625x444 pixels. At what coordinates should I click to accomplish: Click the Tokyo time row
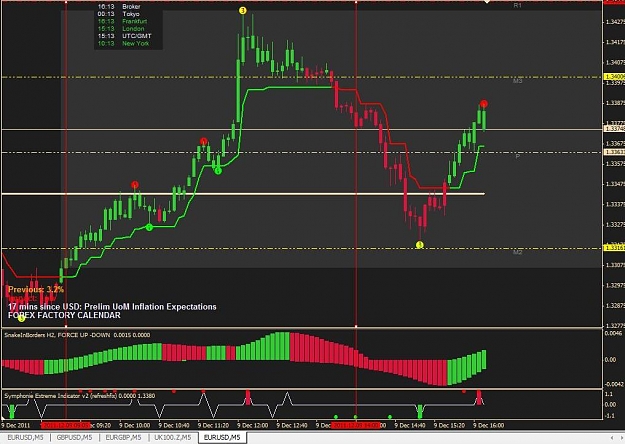tap(119, 14)
